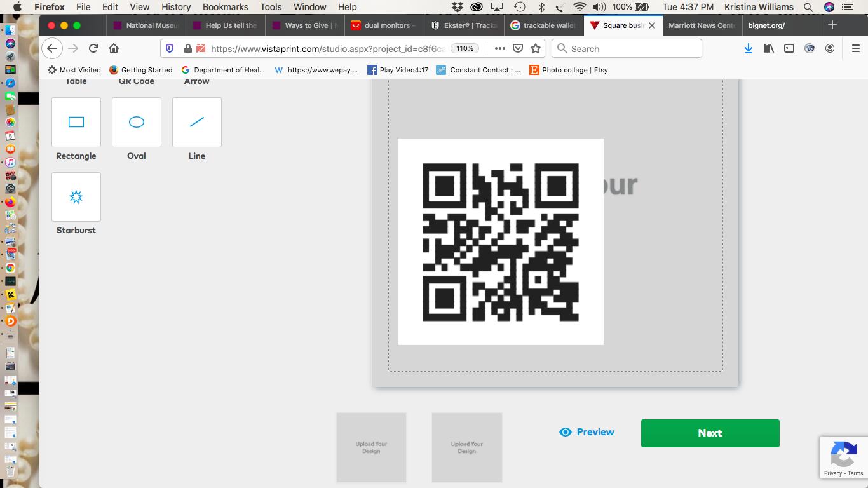The height and width of the screenshot is (488, 868).
Task: Switch to the Marriott News Center tab
Action: (702, 25)
